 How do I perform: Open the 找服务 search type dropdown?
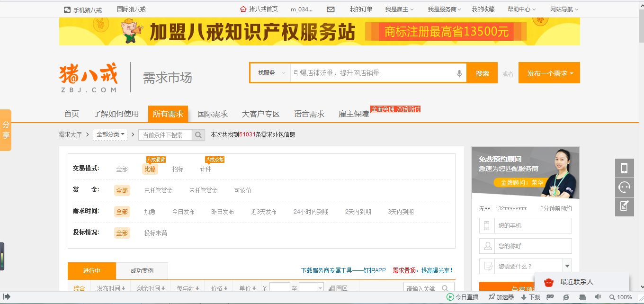pyautogui.click(x=271, y=73)
